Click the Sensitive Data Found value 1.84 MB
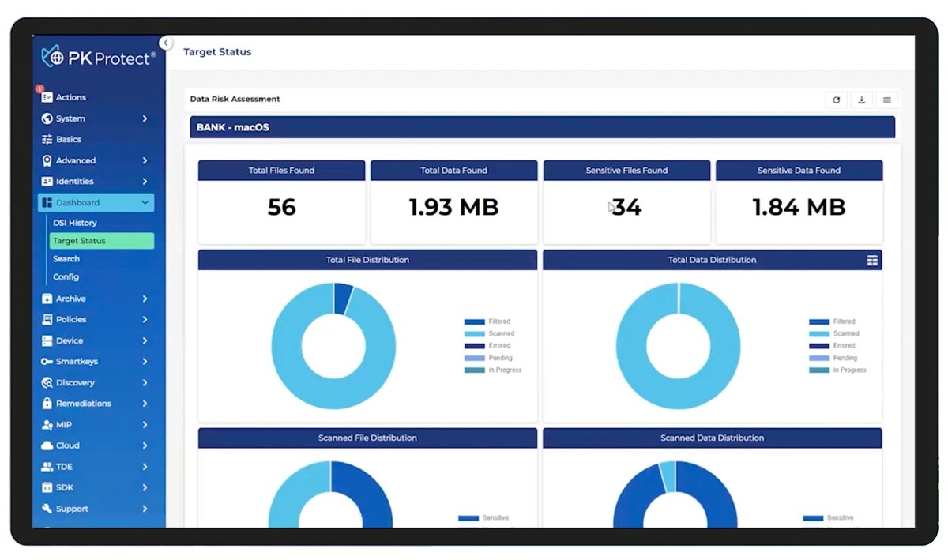 click(799, 208)
